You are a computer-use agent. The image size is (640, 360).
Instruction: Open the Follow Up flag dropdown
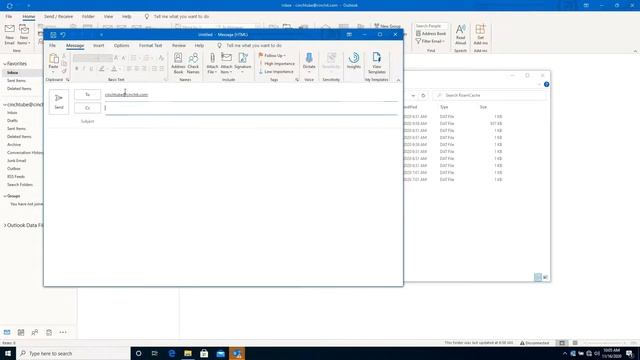tap(272, 56)
